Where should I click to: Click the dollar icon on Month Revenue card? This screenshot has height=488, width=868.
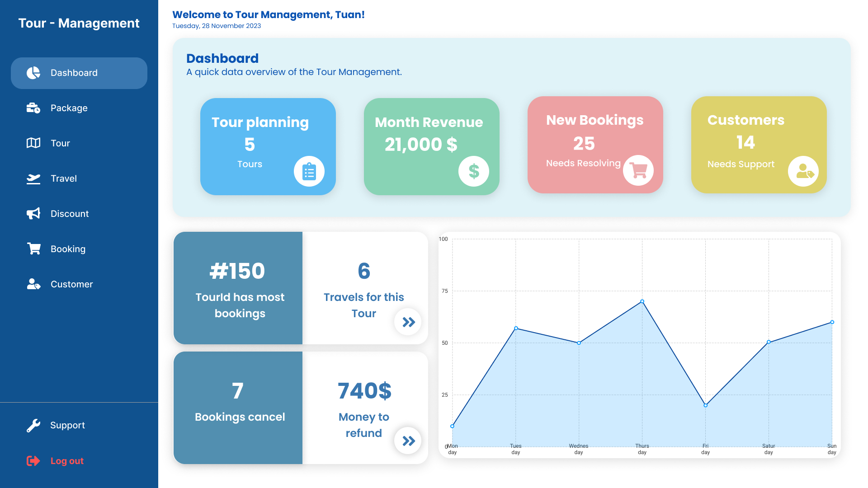[474, 171]
